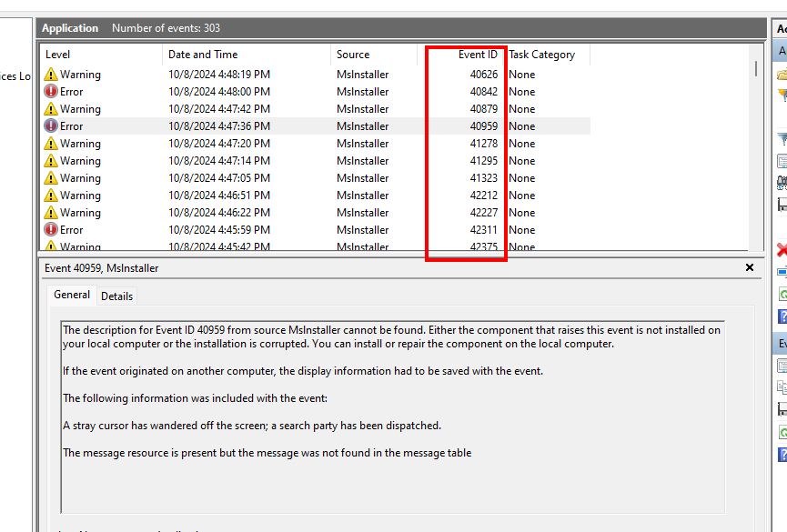Click MsInstaller source in 4:47:20 PM row
This screenshot has width=787, height=532.
coord(362,144)
